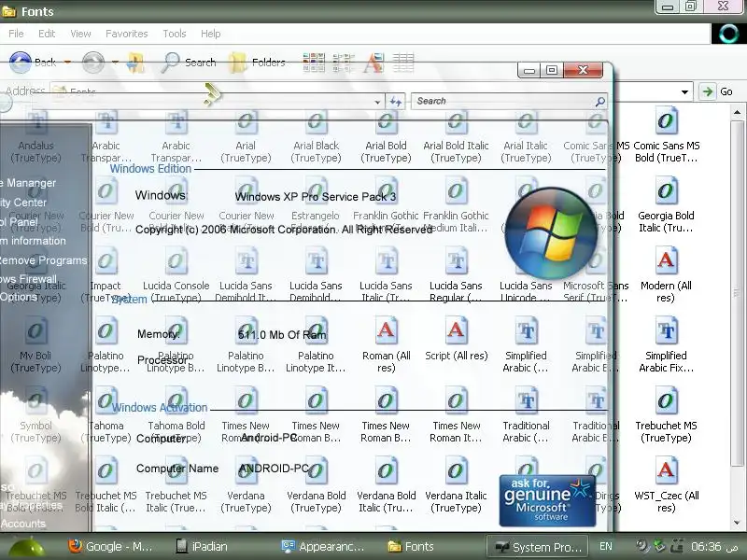747x560 pixels.
Task: Switch to Google Firefox taskbar button
Action: click(x=110, y=547)
